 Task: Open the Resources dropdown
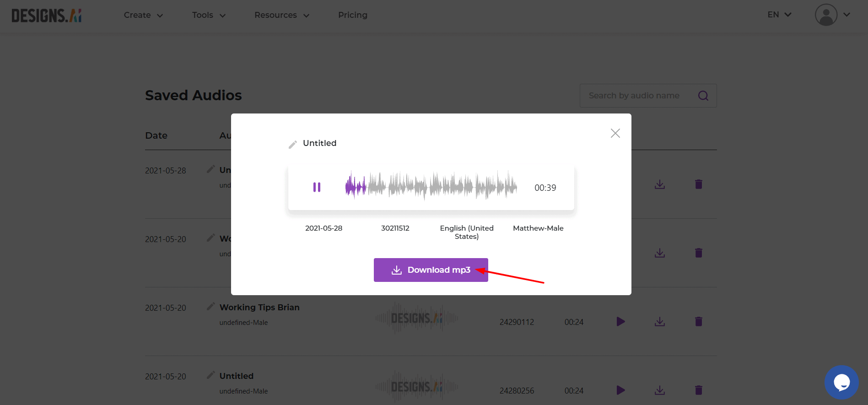[282, 15]
